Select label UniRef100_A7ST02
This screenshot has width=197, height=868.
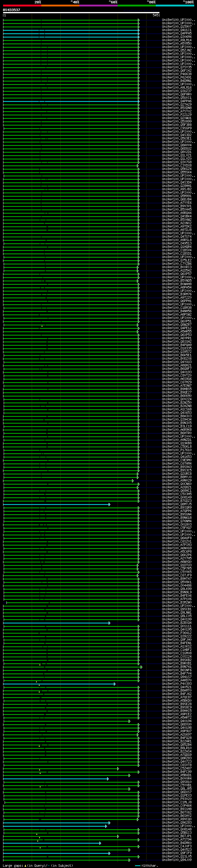[177, 111]
